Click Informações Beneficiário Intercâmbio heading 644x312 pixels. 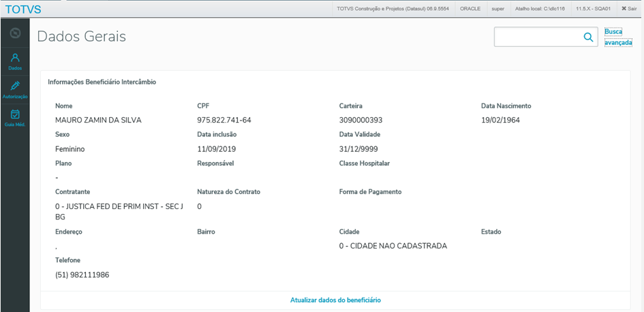click(x=102, y=82)
